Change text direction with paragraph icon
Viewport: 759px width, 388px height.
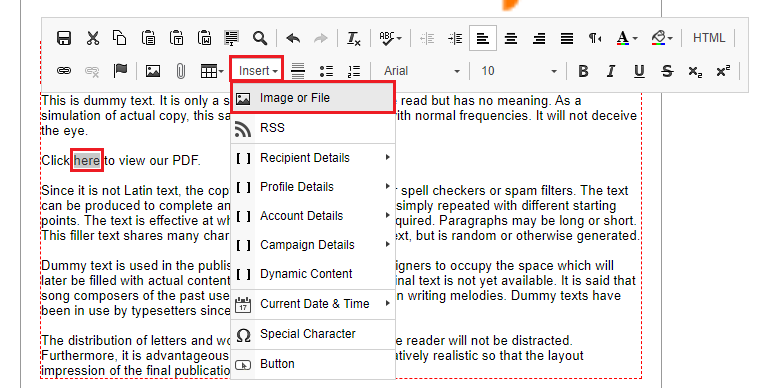[x=595, y=38]
